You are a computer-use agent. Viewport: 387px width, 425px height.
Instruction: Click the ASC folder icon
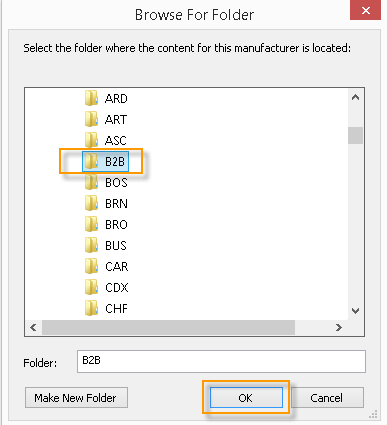(x=91, y=140)
